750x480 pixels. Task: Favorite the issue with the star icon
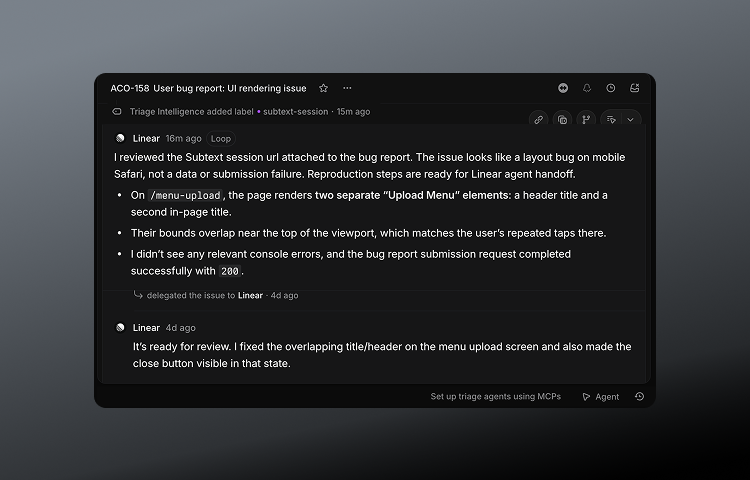tap(323, 88)
